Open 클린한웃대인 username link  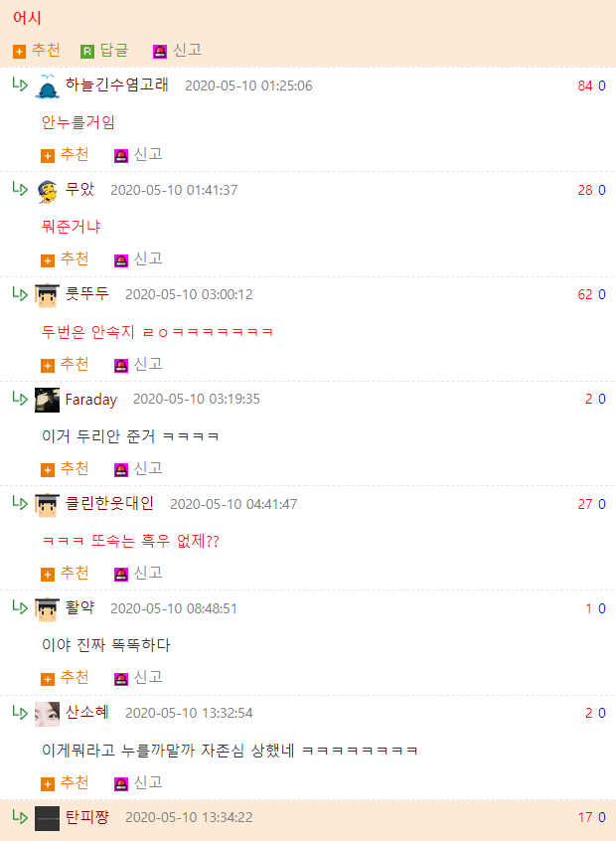tap(109, 504)
